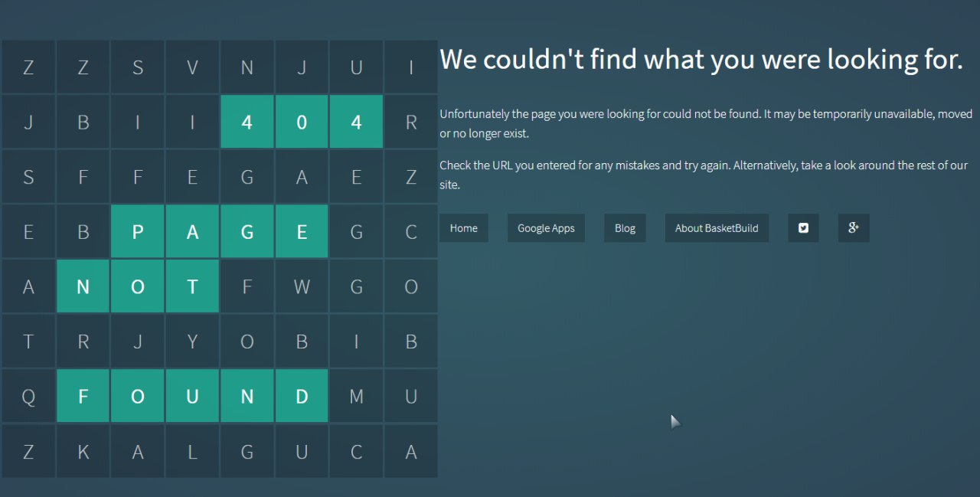Select the K letter tile

click(83, 452)
